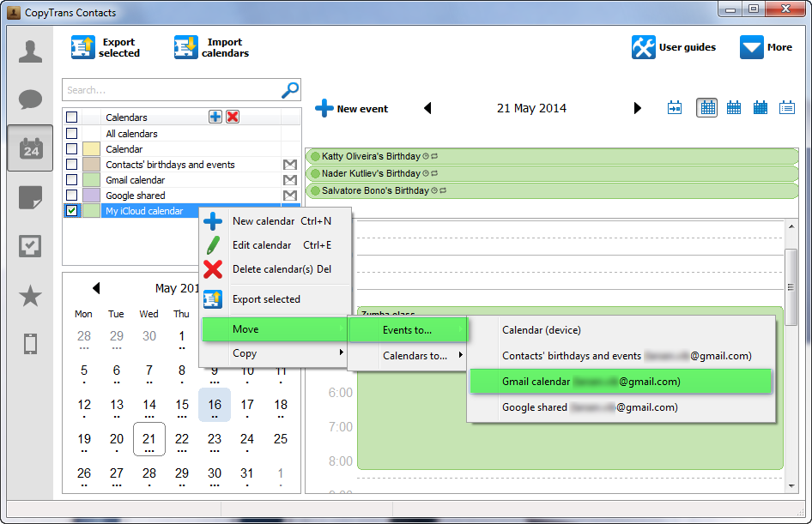812x524 pixels.
Task: Switch to list view icon
Action: [x=787, y=108]
